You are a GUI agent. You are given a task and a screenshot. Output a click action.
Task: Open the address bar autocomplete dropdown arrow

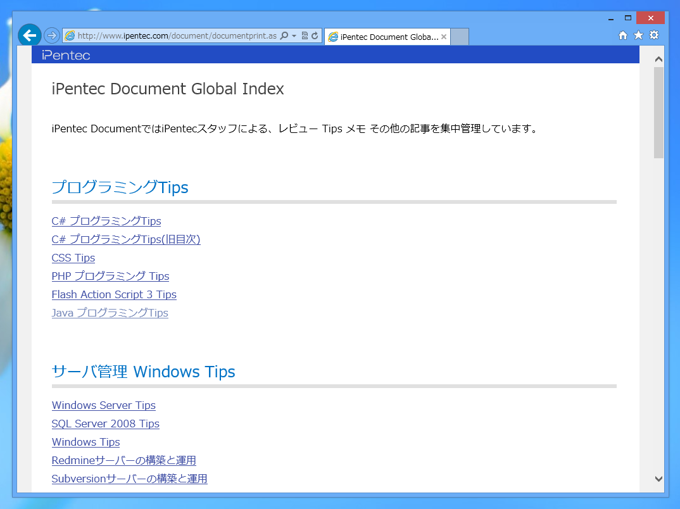tap(294, 36)
